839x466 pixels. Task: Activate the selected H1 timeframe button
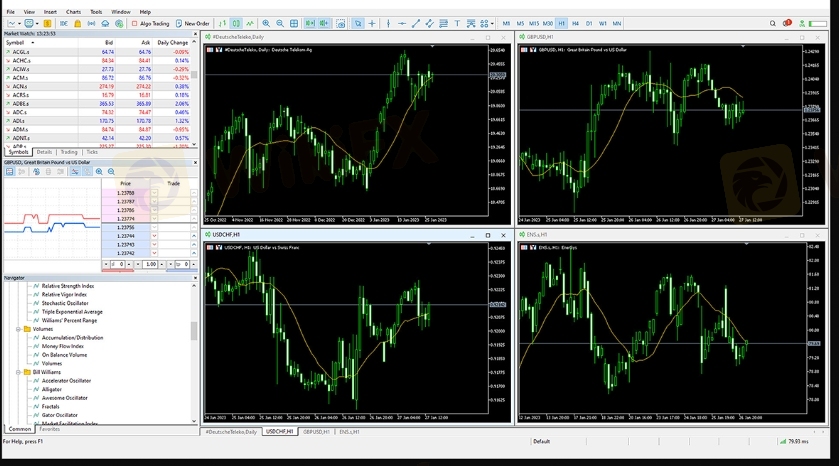click(x=562, y=23)
